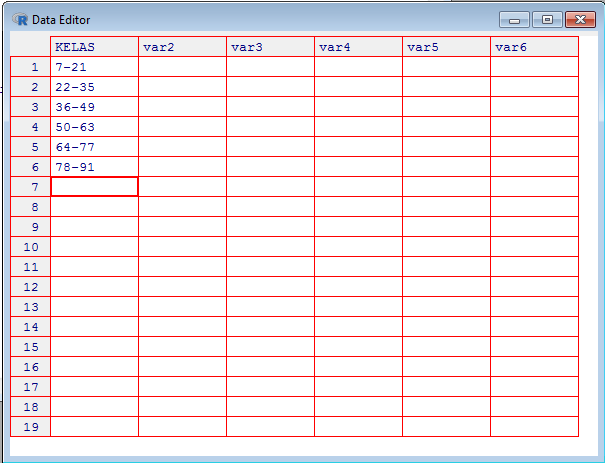This screenshot has width=605, height=463.
Task: Select the cell containing 50-63
Action: pyautogui.click(x=95, y=127)
